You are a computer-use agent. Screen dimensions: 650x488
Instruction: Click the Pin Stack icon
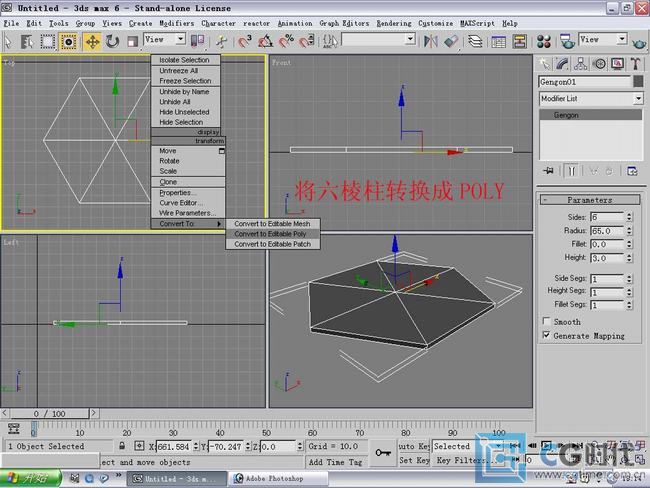[x=548, y=171]
